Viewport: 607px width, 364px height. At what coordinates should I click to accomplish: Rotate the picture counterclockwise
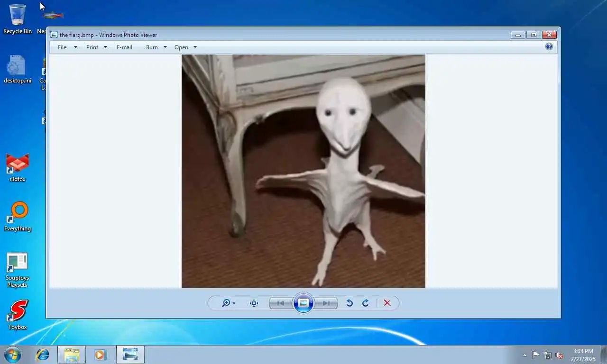[349, 303]
